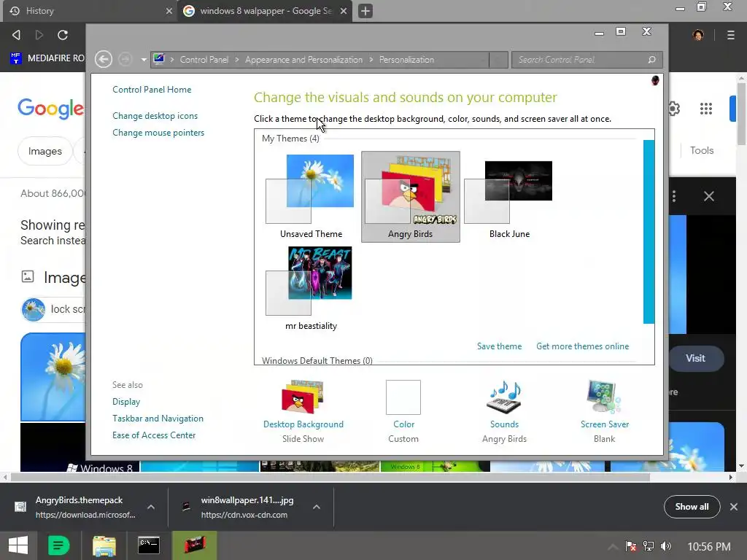
Task: Open Display link under See also
Action: coord(126,402)
